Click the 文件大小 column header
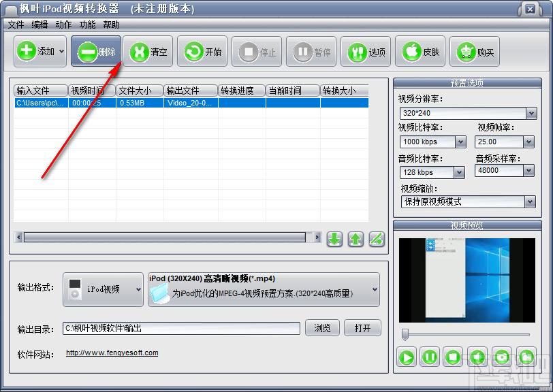 (x=140, y=91)
